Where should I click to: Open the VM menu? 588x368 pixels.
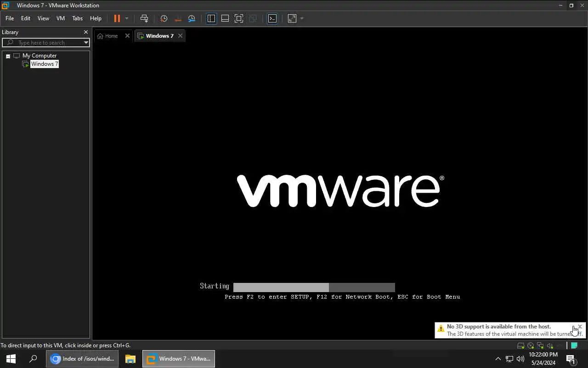coord(61,18)
